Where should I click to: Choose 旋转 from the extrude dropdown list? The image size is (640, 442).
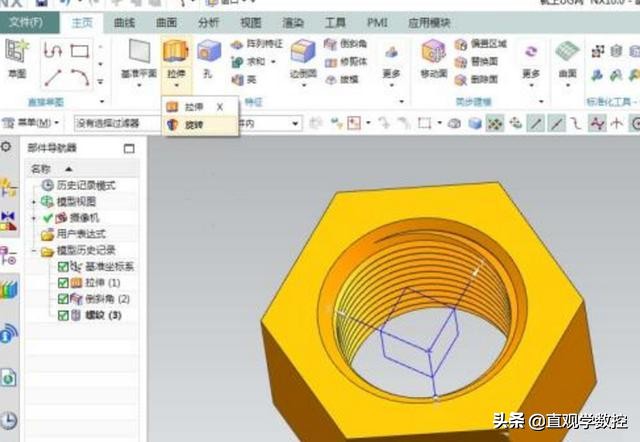200,125
